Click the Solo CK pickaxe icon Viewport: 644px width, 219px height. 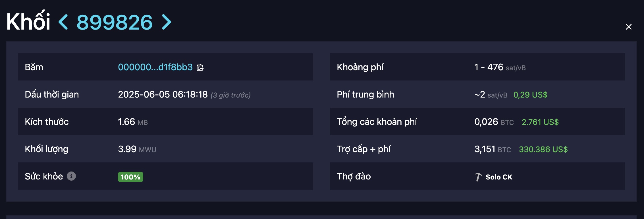coord(478,177)
